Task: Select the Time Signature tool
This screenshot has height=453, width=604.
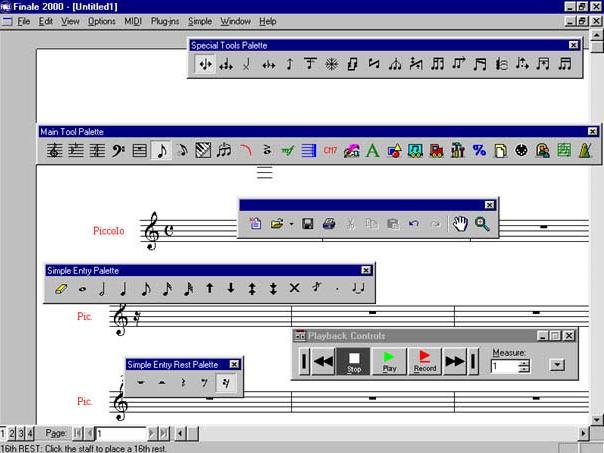Action: [97, 150]
